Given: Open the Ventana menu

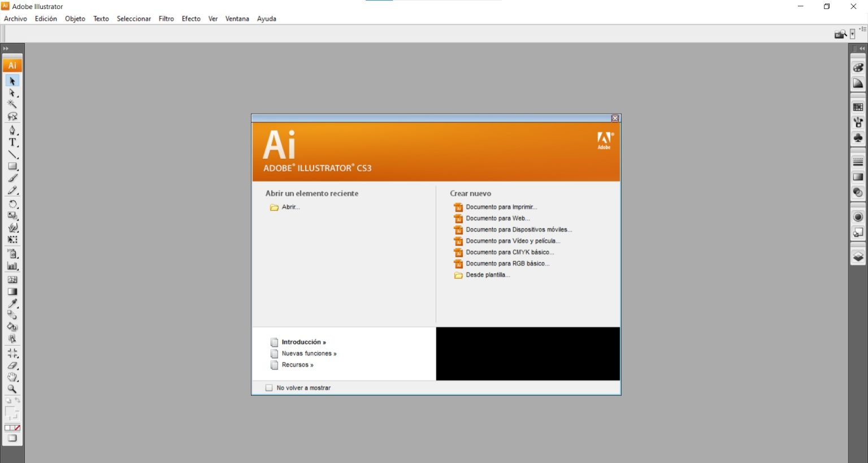Looking at the screenshot, I should tap(237, 19).
